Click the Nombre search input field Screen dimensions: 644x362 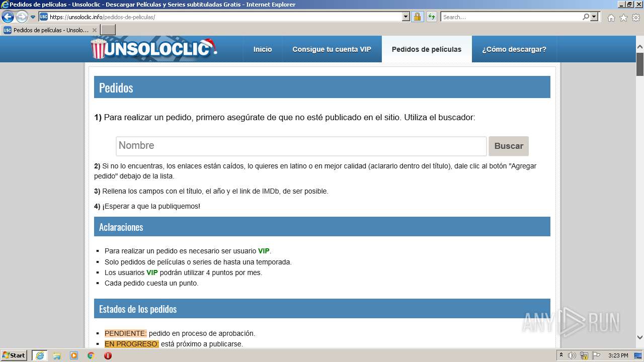[x=301, y=146]
